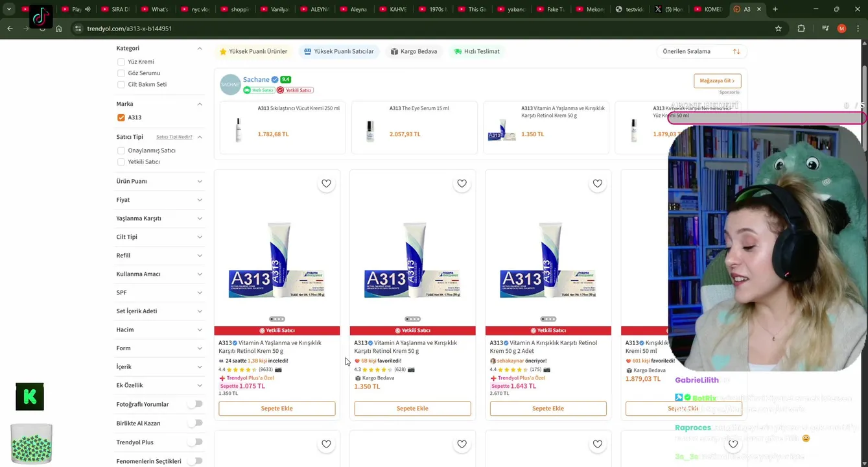The height and width of the screenshot is (467, 868).
Task: Open the Önerilen Sıralama sort dropdown
Action: (x=701, y=51)
